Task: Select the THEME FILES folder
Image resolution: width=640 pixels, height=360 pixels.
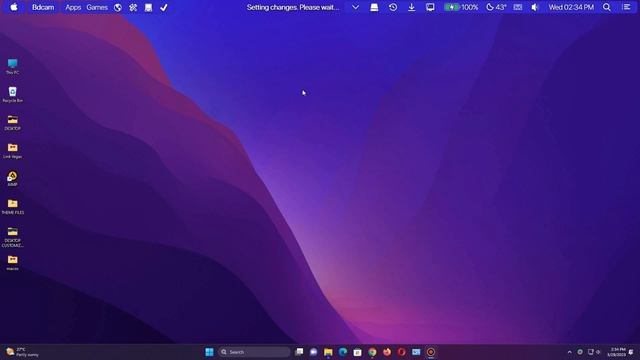Action: (x=12, y=207)
